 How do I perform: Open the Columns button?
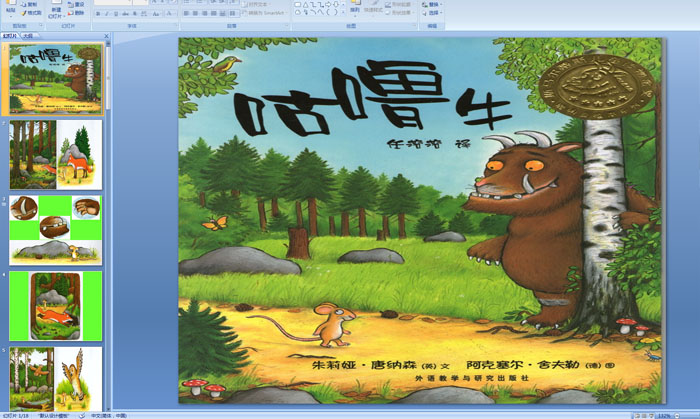[x=233, y=14]
